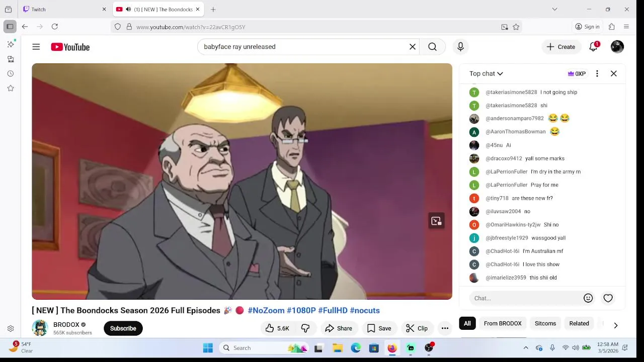
Task: Open the #nocuts hashtag link
Action: click(x=365, y=311)
